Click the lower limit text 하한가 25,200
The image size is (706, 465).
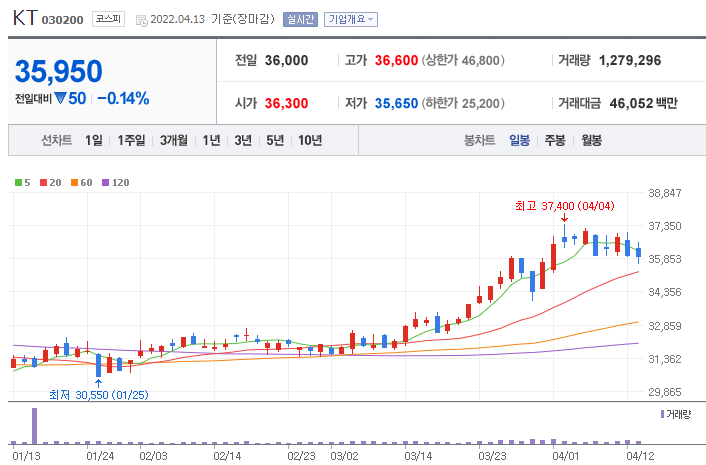tap(463, 104)
